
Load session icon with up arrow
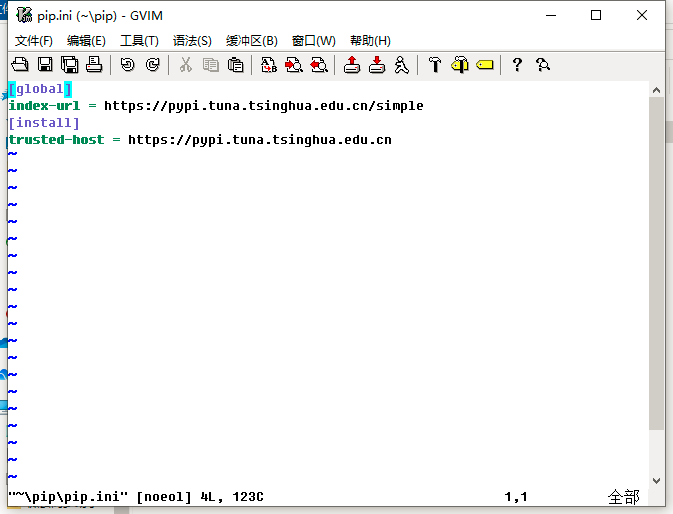(352, 65)
